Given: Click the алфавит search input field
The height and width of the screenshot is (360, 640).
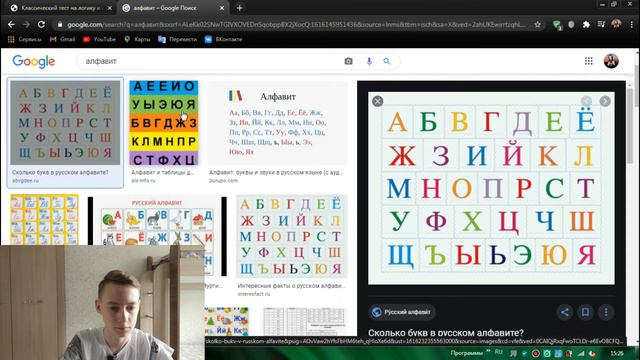Looking at the screenshot, I should point(210,61).
